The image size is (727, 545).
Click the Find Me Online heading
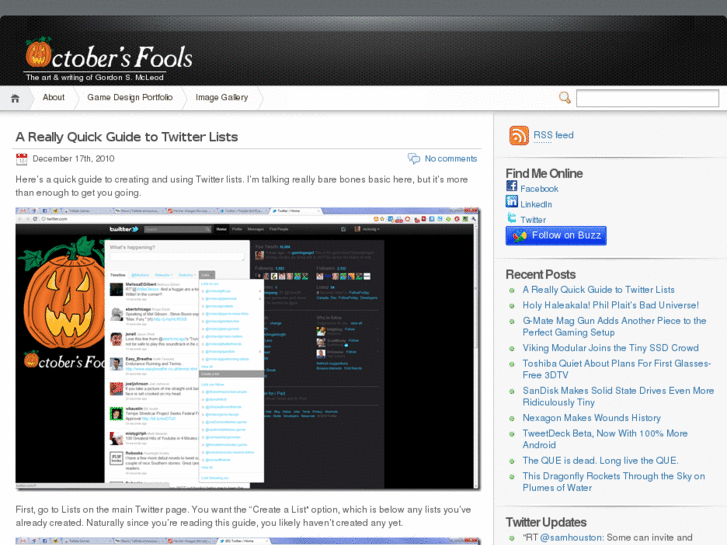544,173
